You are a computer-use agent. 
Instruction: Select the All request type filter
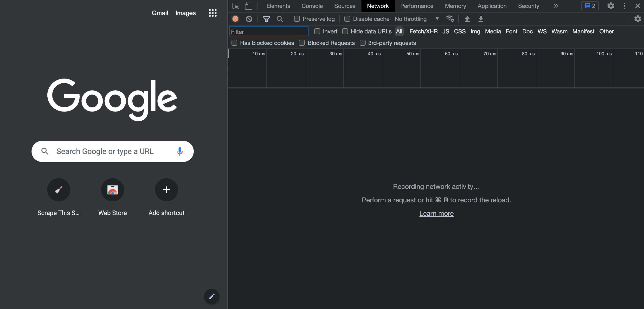pyautogui.click(x=399, y=31)
